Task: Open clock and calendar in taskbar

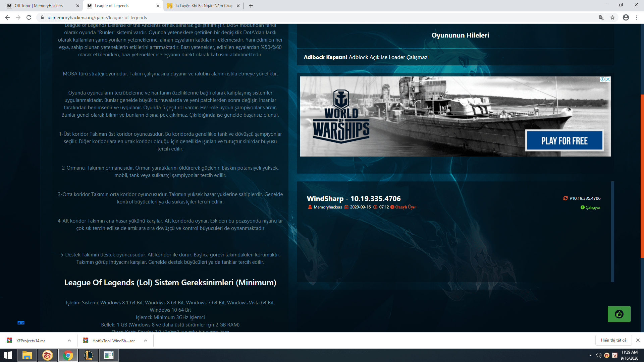Action: (x=629, y=355)
